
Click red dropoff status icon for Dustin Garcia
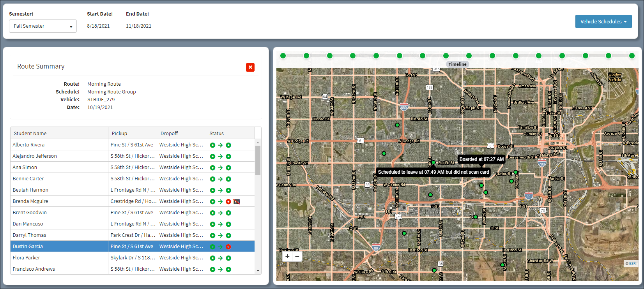pyautogui.click(x=228, y=247)
